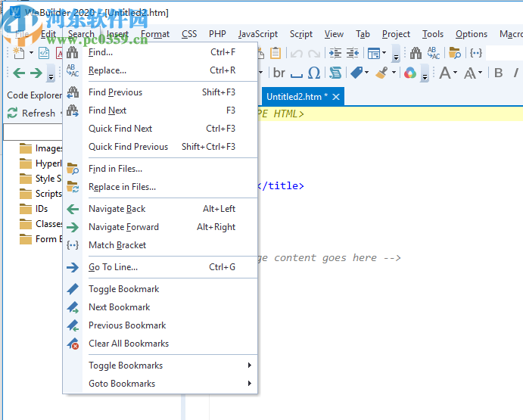The height and width of the screenshot is (420, 523).
Task: Click the Paste clipboard toolbar icon
Action: click(276, 53)
